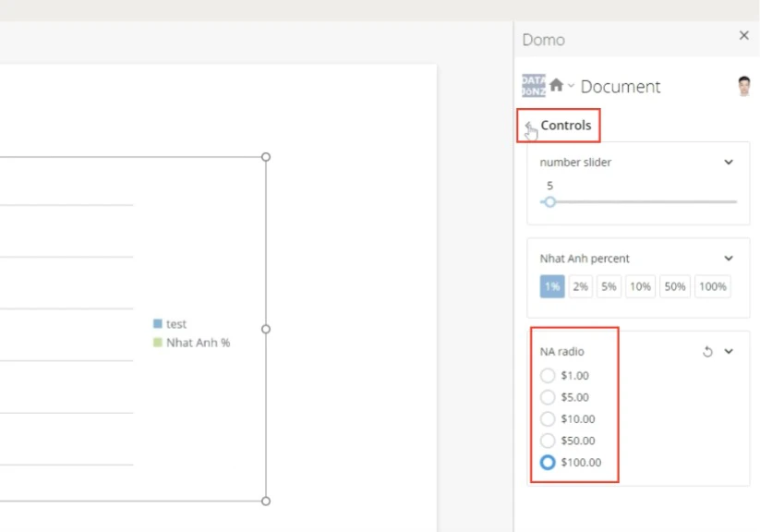Click the blue test legend swatch
The image size is (760, 532).
tap(158, 323)
